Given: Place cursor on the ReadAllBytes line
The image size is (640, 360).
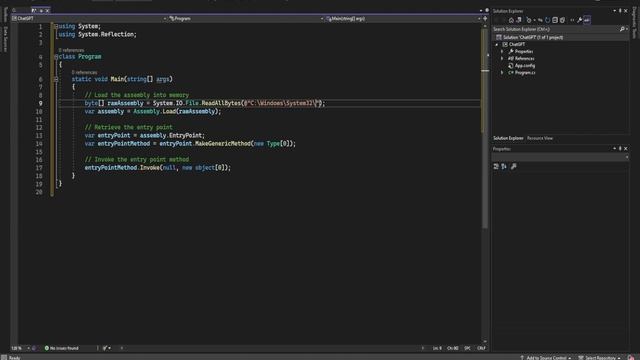Looking at the screenshot, I should [204, 103].
